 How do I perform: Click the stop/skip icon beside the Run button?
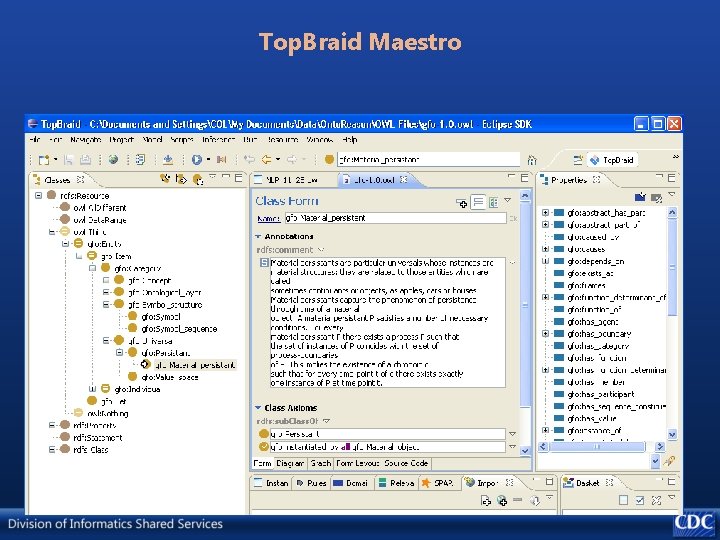[x=222, y=159]
